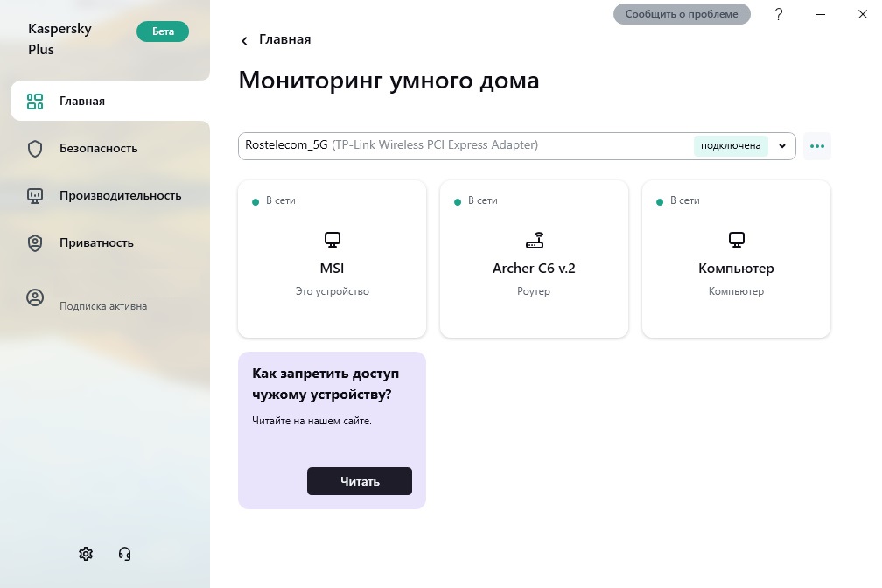Click the Бета badge
The image size is (882, 588).
[x=163, y=31]
